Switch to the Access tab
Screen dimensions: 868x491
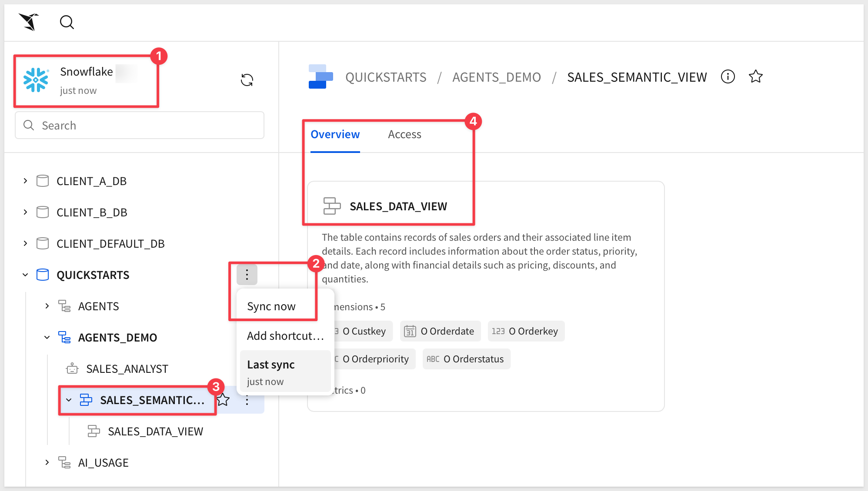pos(404,135)
